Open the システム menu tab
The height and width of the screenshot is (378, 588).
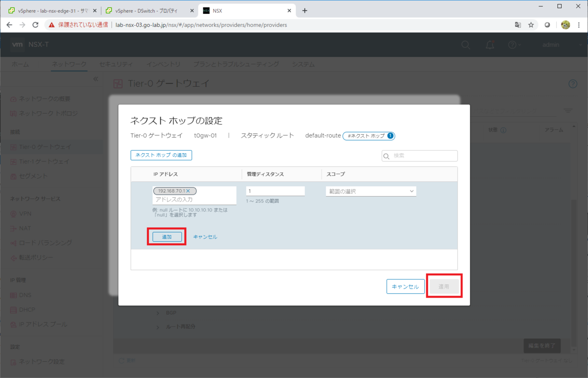(x=303, y=64)
